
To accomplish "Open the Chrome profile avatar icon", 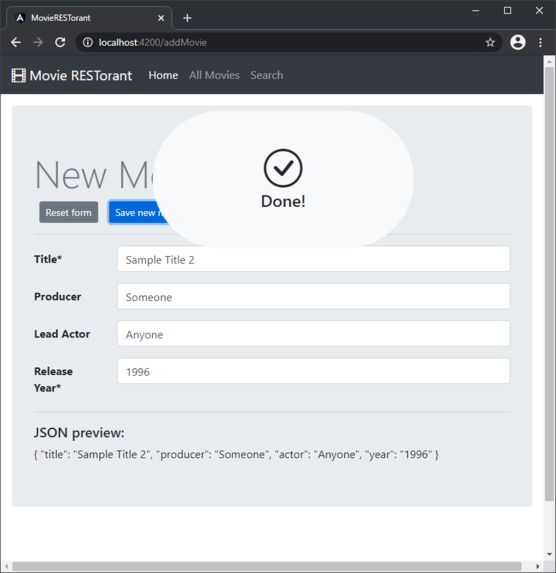I will point(518,42).
